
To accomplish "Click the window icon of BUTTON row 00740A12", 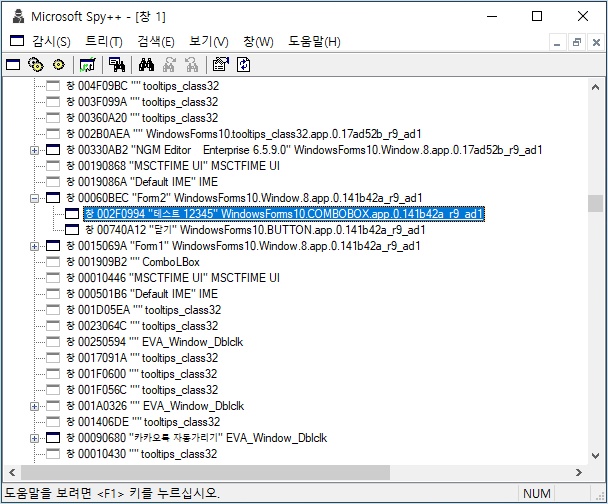I will coord(72,230).
